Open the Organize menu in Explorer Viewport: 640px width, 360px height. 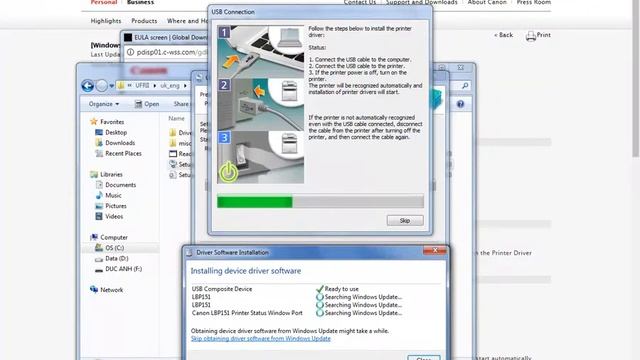tap(104, 104)
